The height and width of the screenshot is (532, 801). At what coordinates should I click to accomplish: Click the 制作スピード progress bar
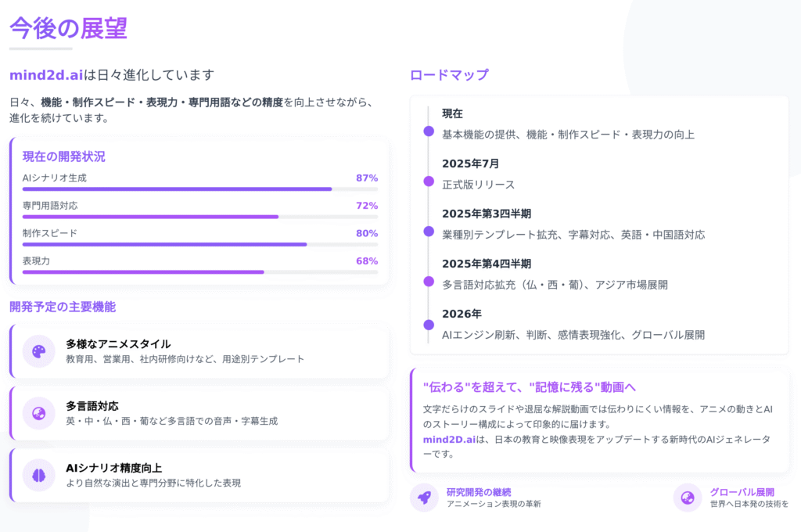[x=200, y=244]
